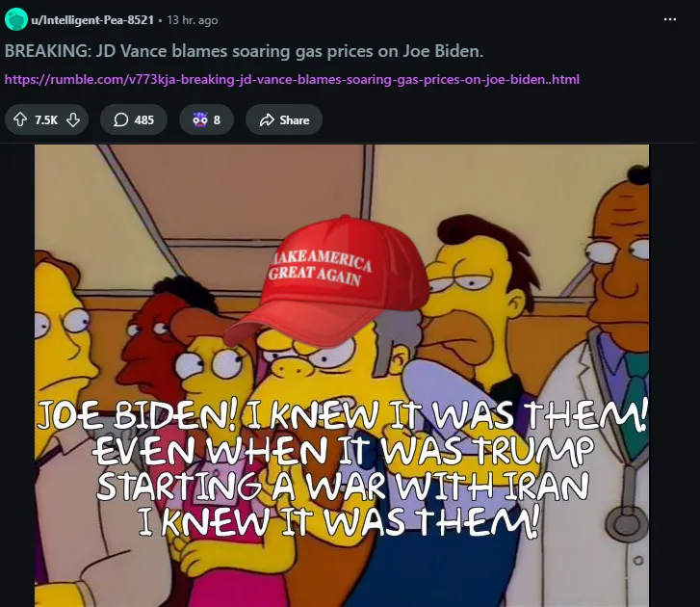Open the teal user avatar profile picture
Image resolution: width=700 pixels, height=607 pixels.
coord(16,19)
